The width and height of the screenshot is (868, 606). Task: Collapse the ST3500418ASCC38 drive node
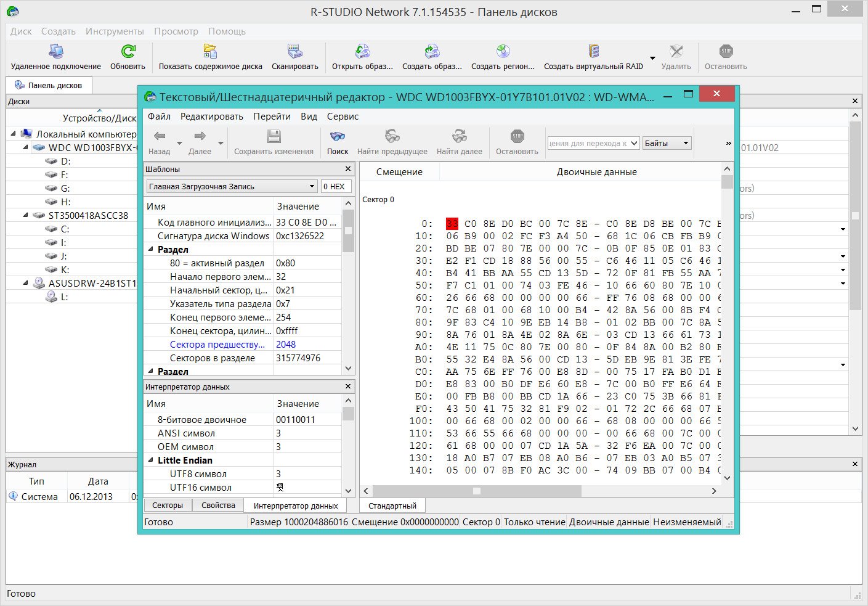pyautogui.click(x=25, y=215)
